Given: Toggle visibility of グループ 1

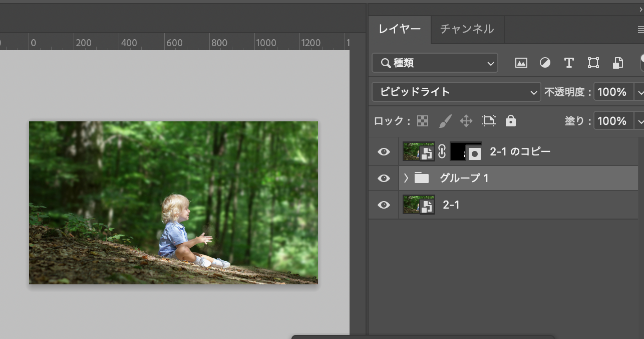Looking at the screenshot, I should click(x=384, y=178).
